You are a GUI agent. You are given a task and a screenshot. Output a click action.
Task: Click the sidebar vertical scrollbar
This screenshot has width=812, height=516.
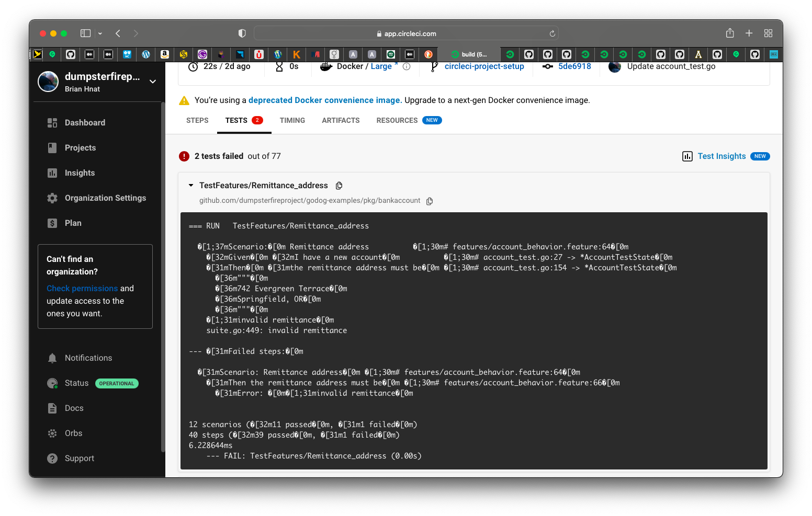tap(163, 277)
